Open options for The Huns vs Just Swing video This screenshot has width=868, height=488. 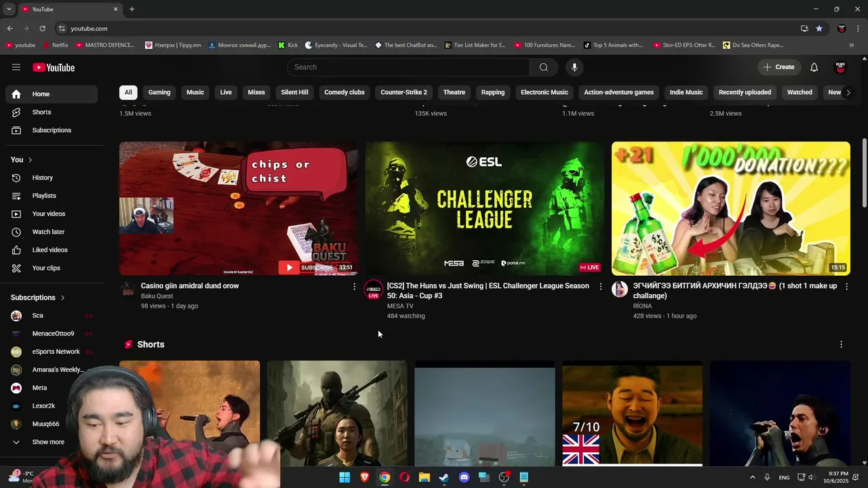(600, 287)
